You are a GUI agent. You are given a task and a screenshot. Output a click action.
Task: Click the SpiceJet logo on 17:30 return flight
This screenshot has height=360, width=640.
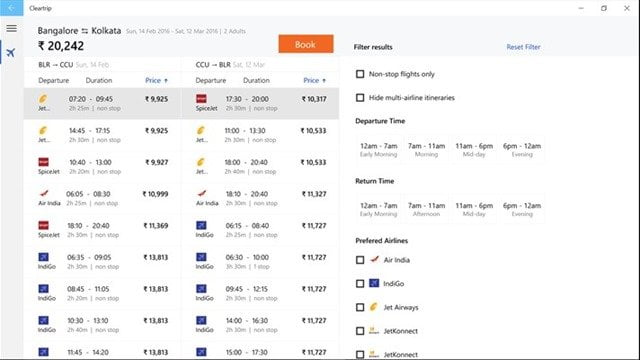pyautogui.click(x=201, y=98)
